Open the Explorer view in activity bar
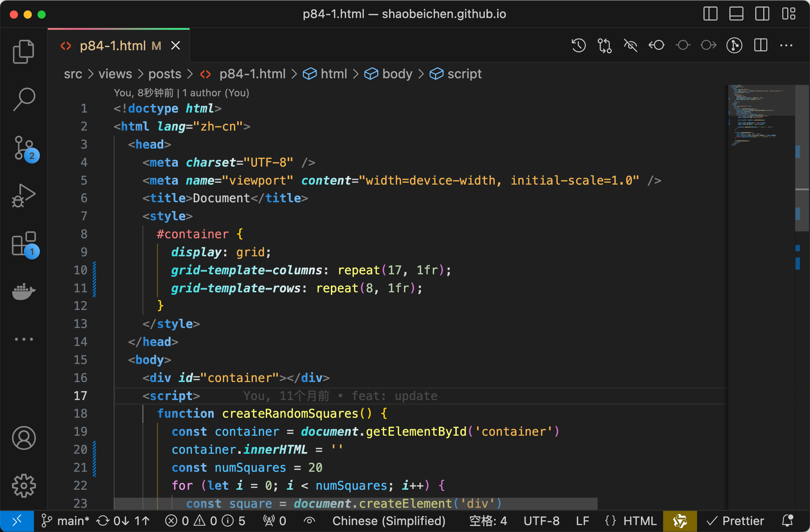This screenshot has height=532, width=810. pyautogui.click(x=23, y=52)
